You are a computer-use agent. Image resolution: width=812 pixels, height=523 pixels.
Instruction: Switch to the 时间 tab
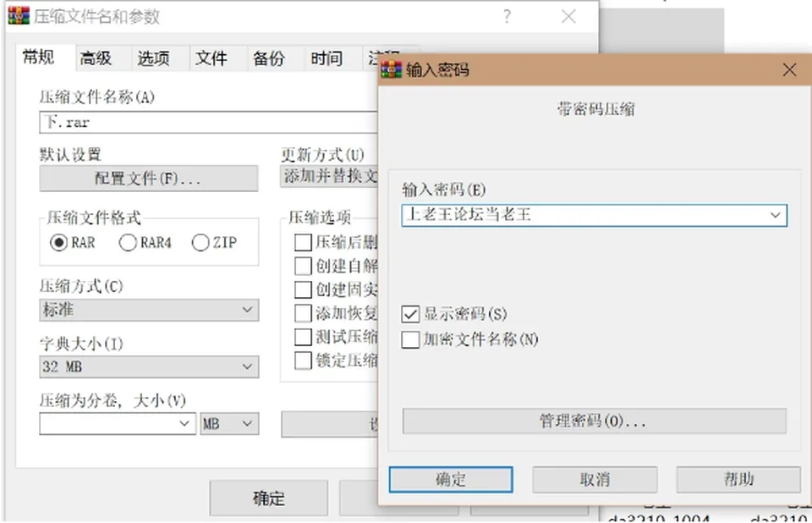click(x=326, y=58)
